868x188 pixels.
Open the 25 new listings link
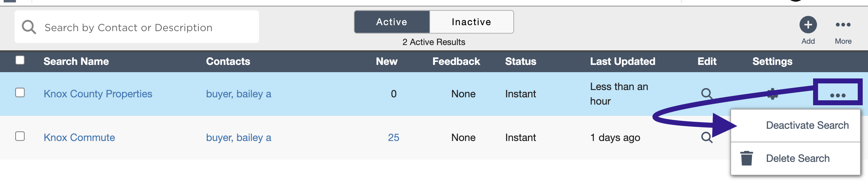[x=393, y=137]
